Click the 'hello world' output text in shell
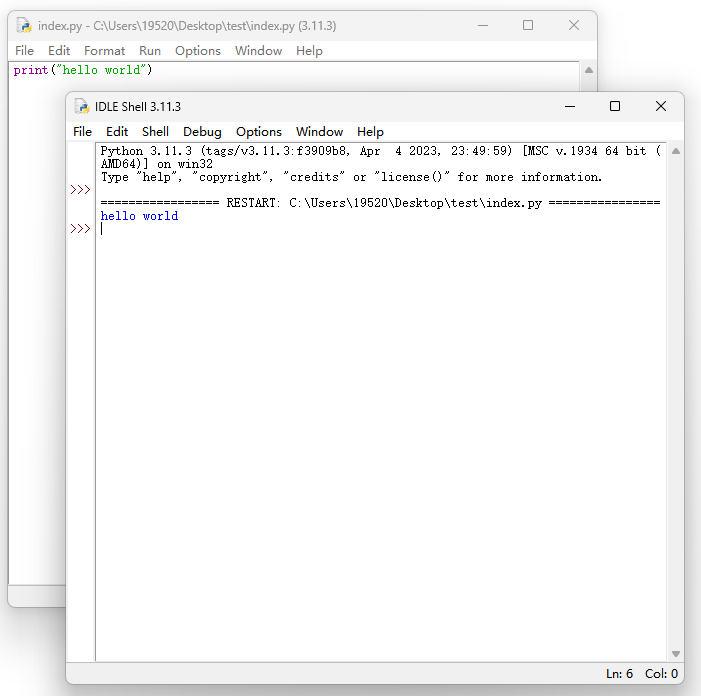Viewport: 701px width, 696px height. coord(139,216)
